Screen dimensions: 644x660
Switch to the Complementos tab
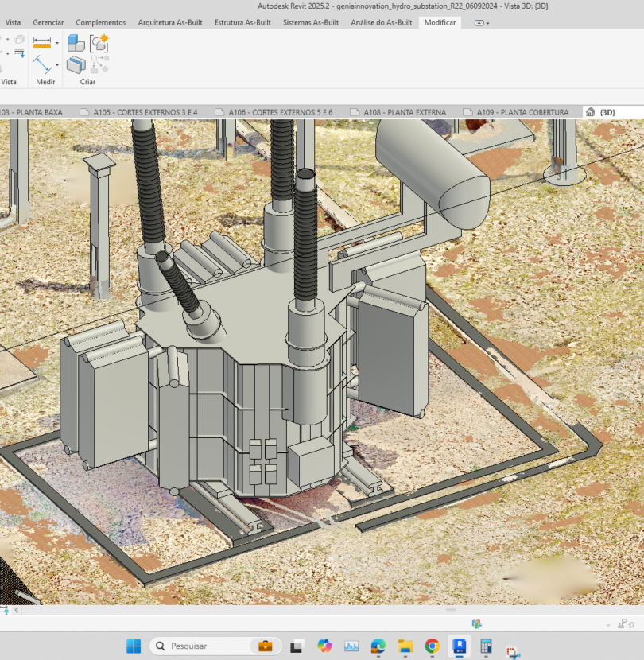(x=101, y=23)
